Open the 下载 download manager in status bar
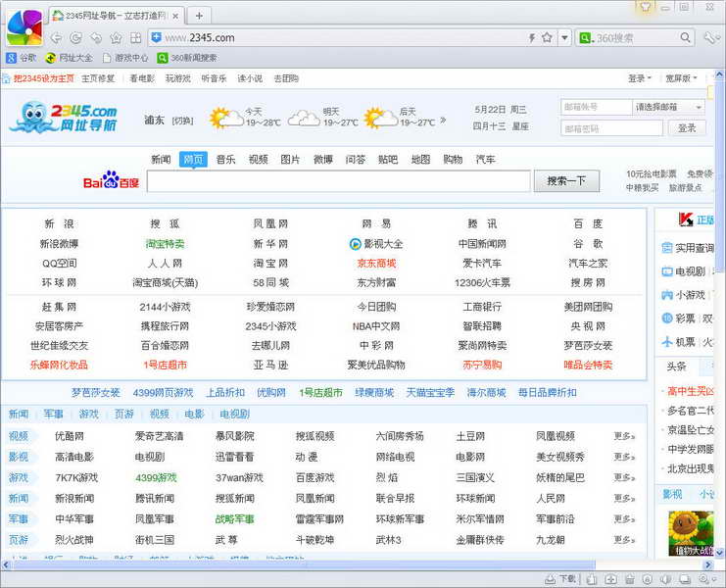The image size is (726, 588). tap(560, 579)
